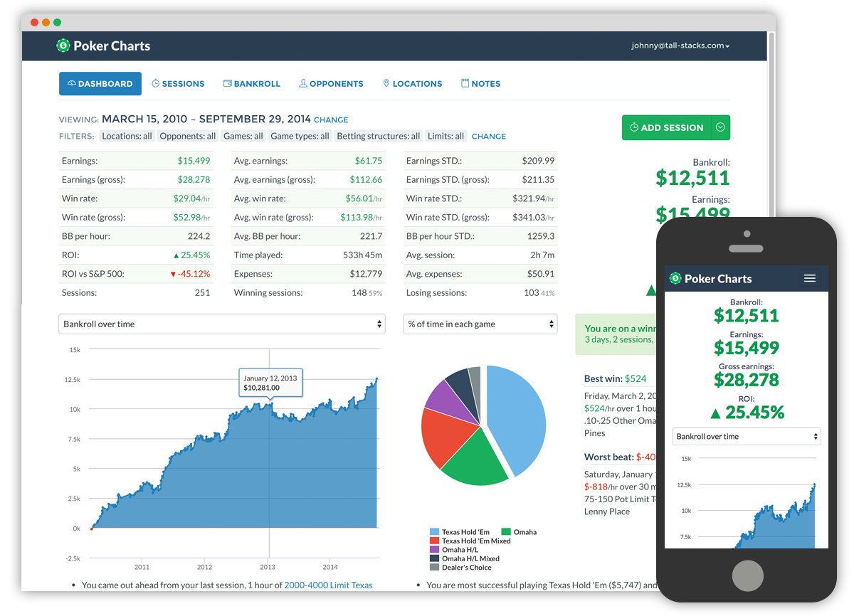Click the Poker Charts logo icon
The image size is (854, 616).
64,46
